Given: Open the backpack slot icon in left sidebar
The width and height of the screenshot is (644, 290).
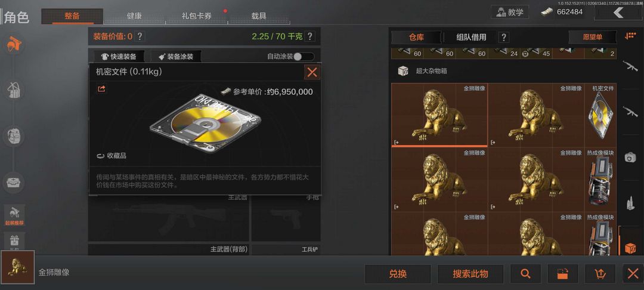Looking at the screenshot, I should [14, 135].
